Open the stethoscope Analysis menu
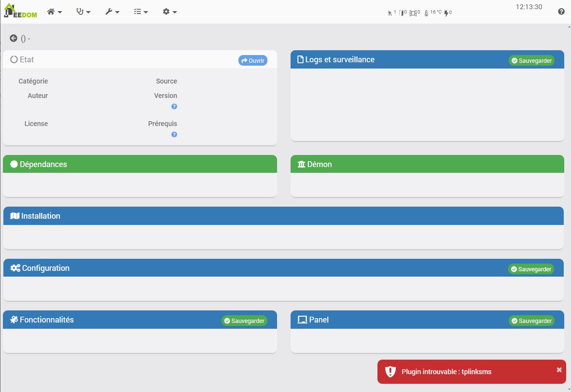 (x=83, y=12)
